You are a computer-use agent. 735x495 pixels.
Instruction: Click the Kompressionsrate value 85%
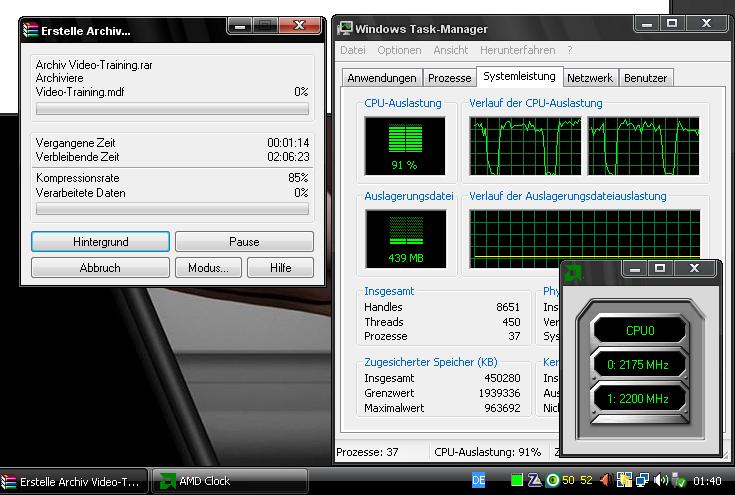click(x=299, y=178)
